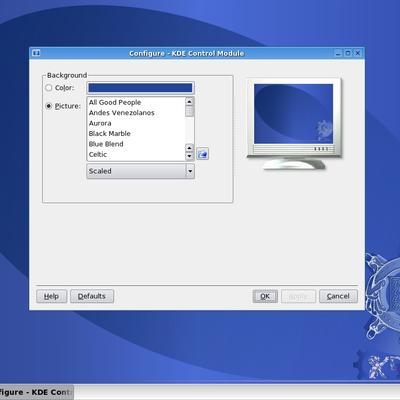Click the wallpaper list bottom down arrow
The image size is (400, 400).
pos(189,156)
